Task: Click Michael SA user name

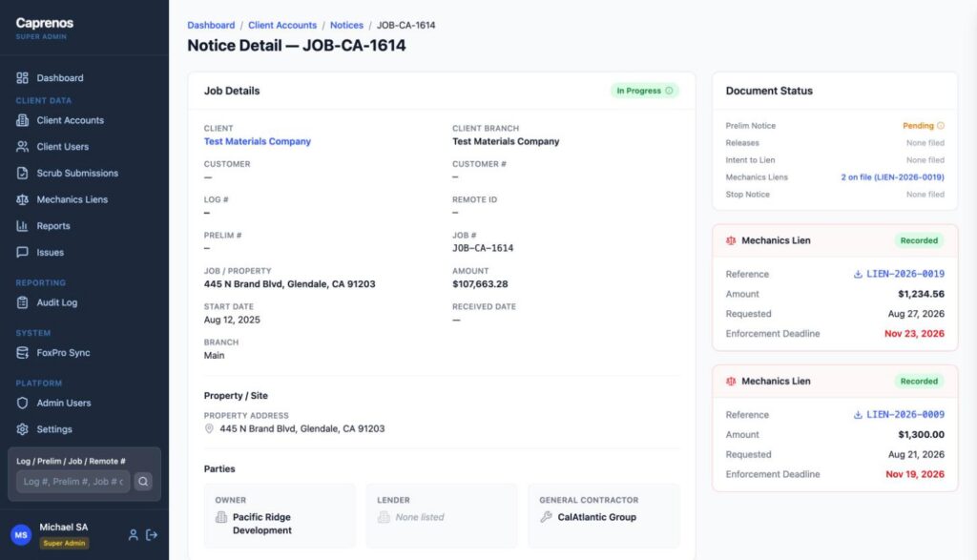Action: 64,527
